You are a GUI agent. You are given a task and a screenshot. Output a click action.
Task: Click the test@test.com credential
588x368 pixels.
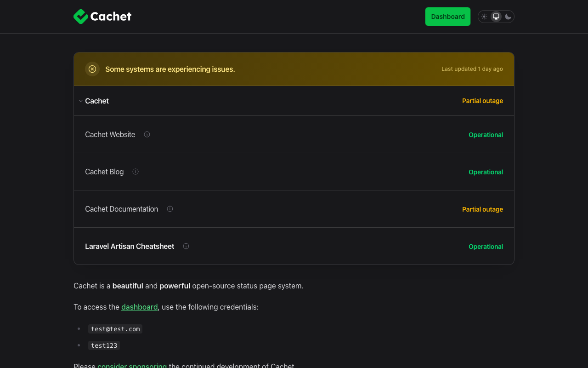point(115,329)
